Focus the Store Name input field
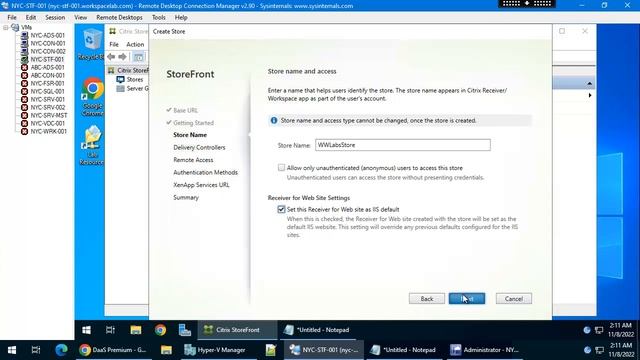Image resolution: width=640 pixels, height=360 pixels. tap(402, 145)
